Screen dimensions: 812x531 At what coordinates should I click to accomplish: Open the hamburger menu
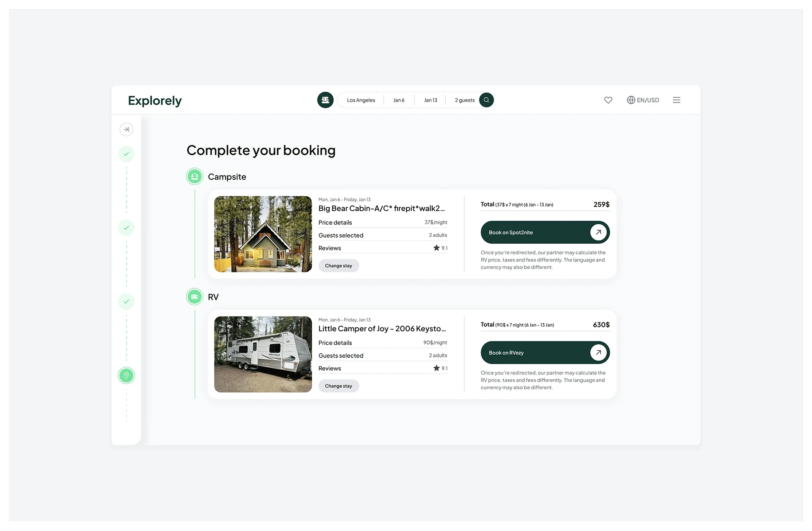(x=677, y=100)
